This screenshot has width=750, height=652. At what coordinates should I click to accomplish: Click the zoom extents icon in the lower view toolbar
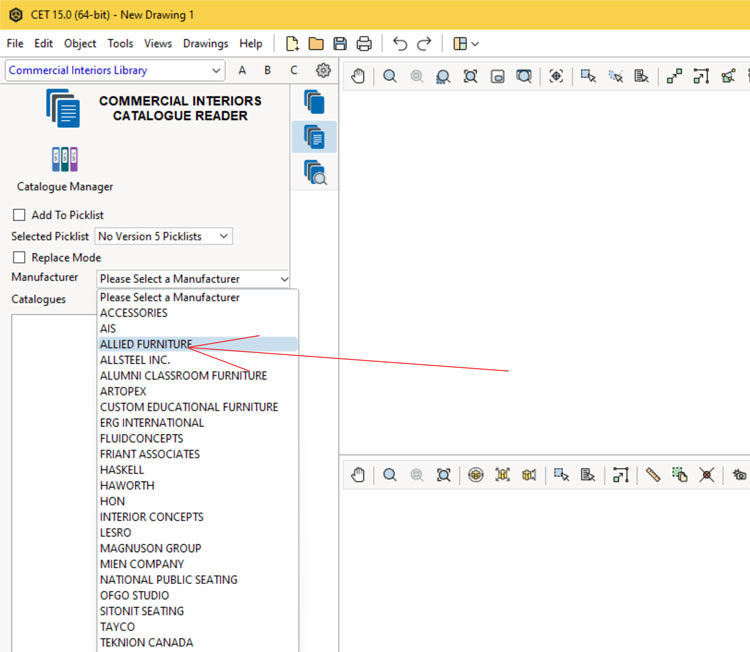coord(443,475)
